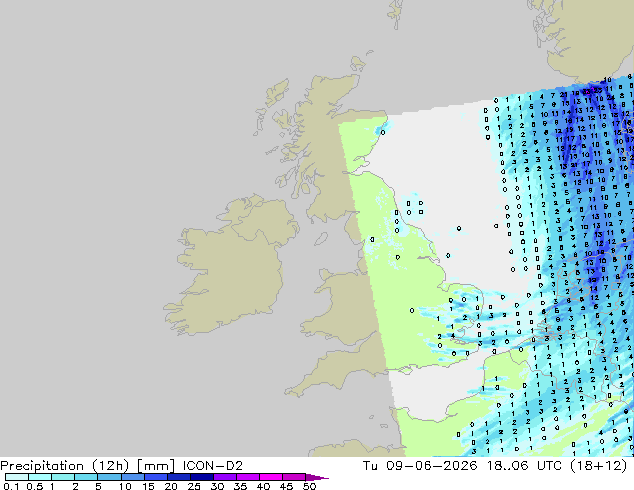Click the '35' legend scale label
The width and height of the screenshot is (634, 490).
tap(240, 486)
